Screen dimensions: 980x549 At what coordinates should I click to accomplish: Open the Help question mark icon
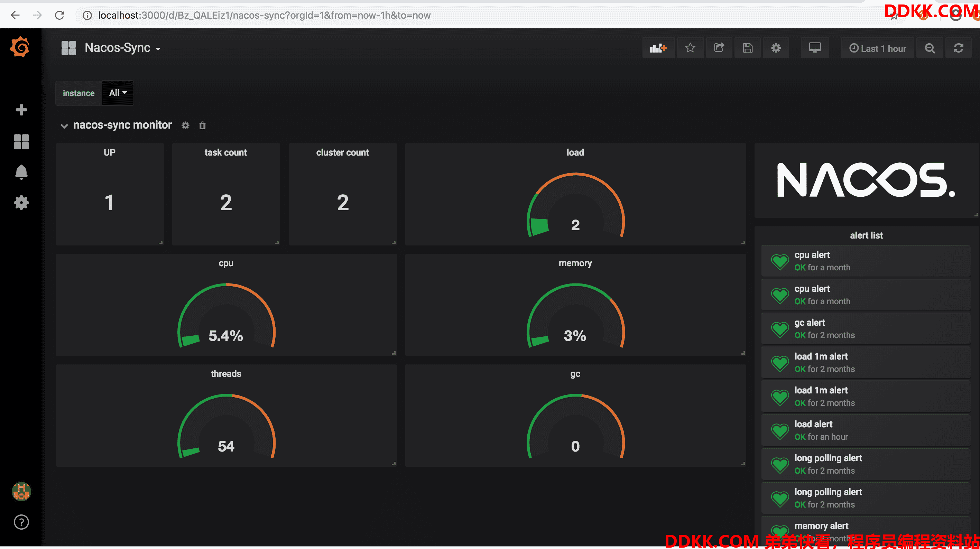click(21, 522)
